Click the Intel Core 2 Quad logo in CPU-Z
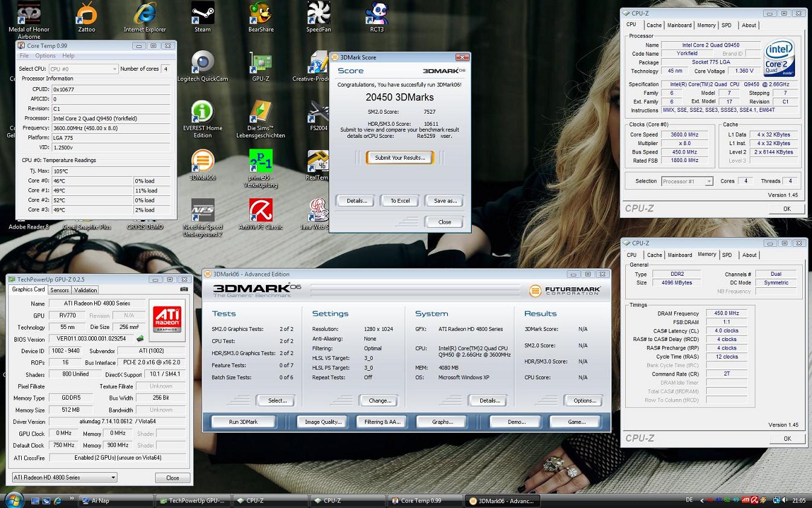Screen dimensions: 812x508 point(779,58)
